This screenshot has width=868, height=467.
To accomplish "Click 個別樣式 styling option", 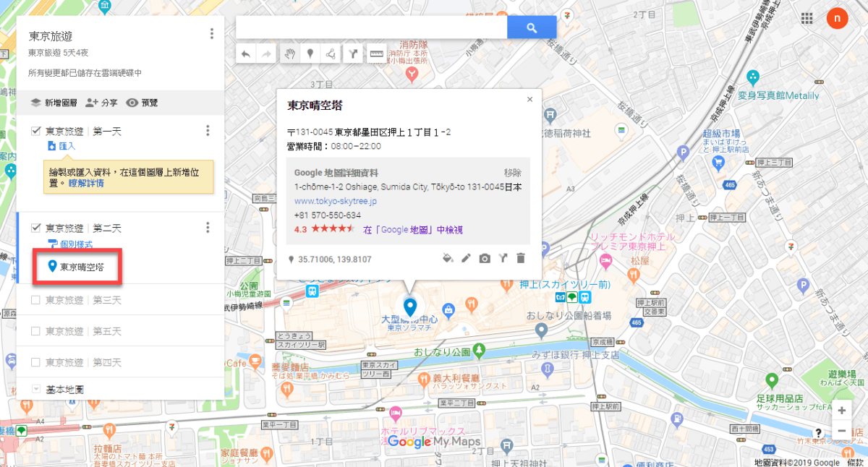I will point(69,244).
